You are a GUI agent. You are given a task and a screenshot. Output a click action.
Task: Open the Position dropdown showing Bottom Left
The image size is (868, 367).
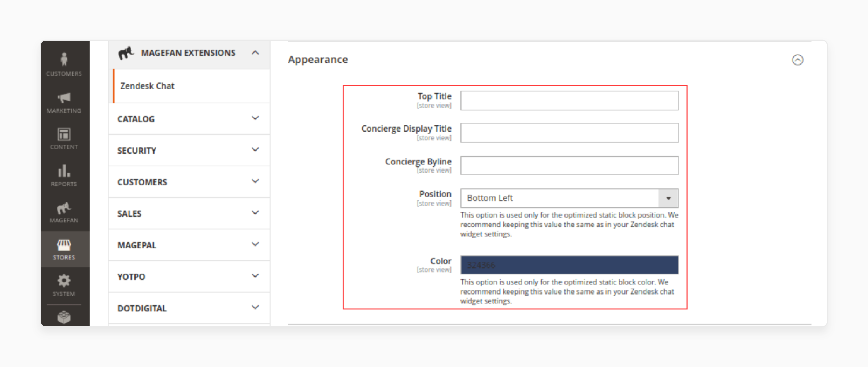pos(569,198)
